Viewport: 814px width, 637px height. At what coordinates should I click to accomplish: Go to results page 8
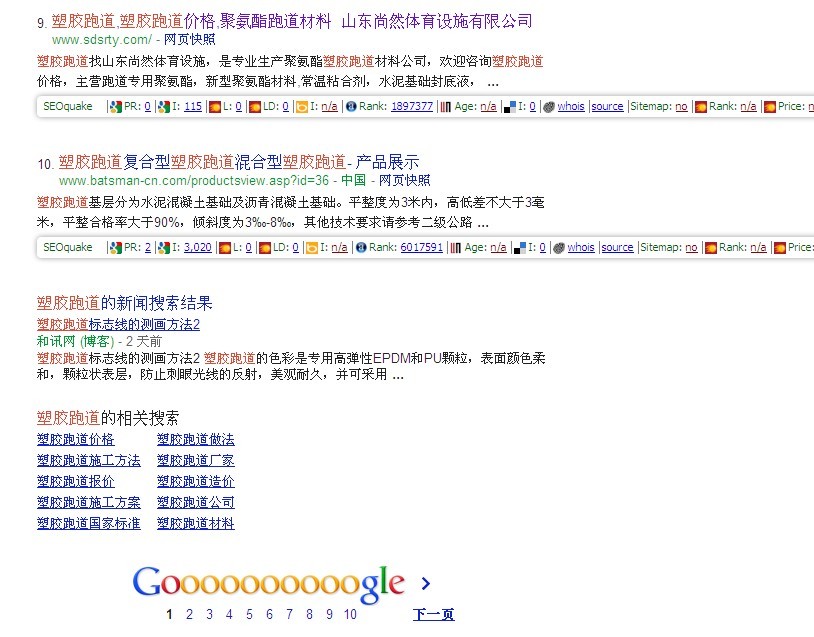click(x=309, y=615)
